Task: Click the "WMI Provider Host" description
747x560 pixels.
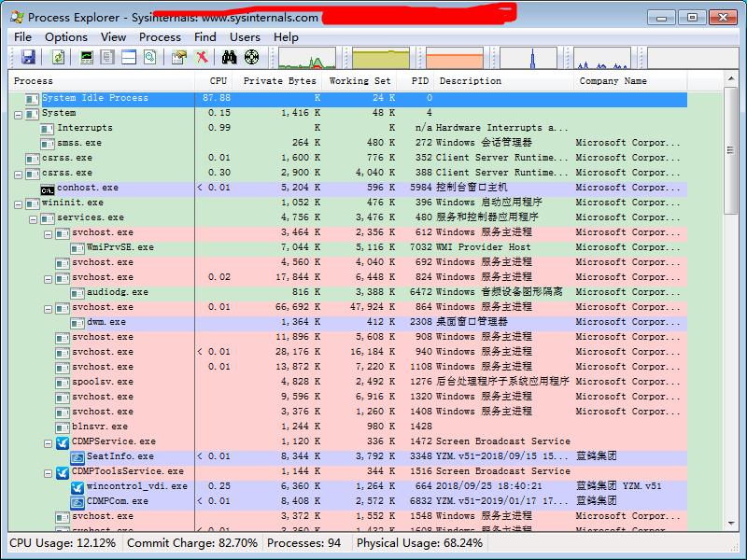Action: point(483,247)
